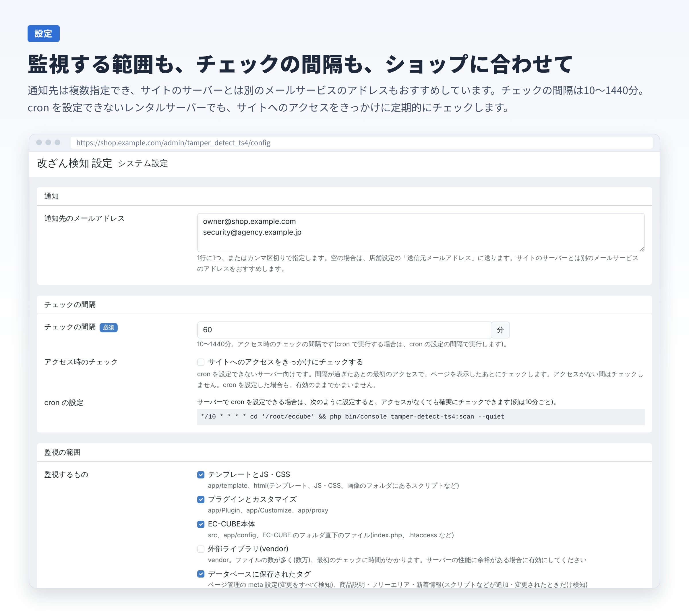
Task: Click the 監視するもの label
Action: (66, 474)
